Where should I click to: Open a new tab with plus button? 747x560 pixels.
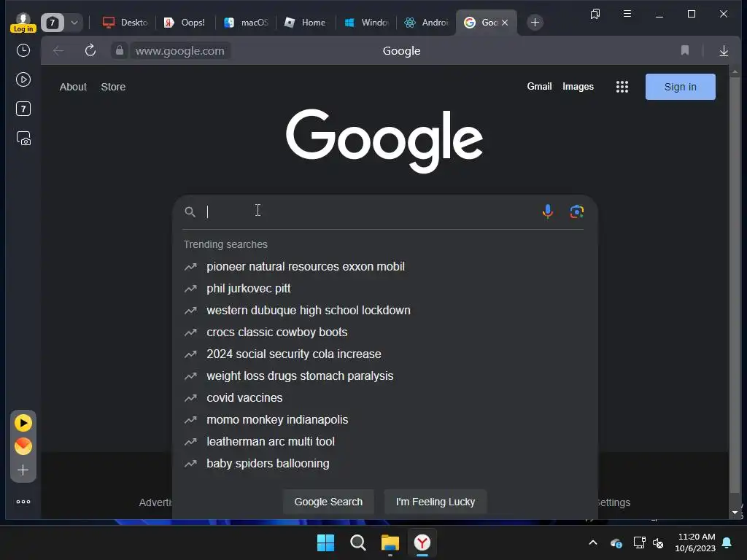click(x=535, y=23)
